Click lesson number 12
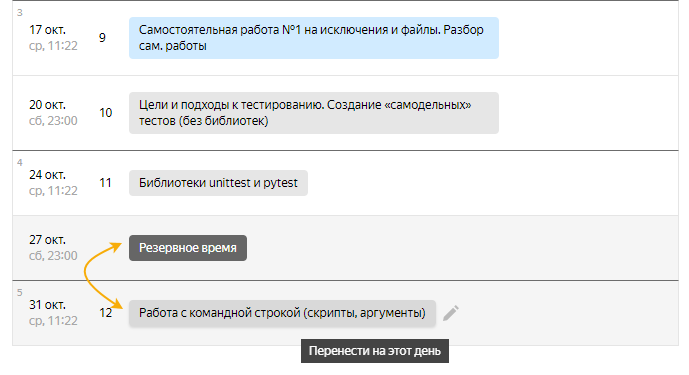This screenshot has width=689, height=375. click(x=105, y=313)
